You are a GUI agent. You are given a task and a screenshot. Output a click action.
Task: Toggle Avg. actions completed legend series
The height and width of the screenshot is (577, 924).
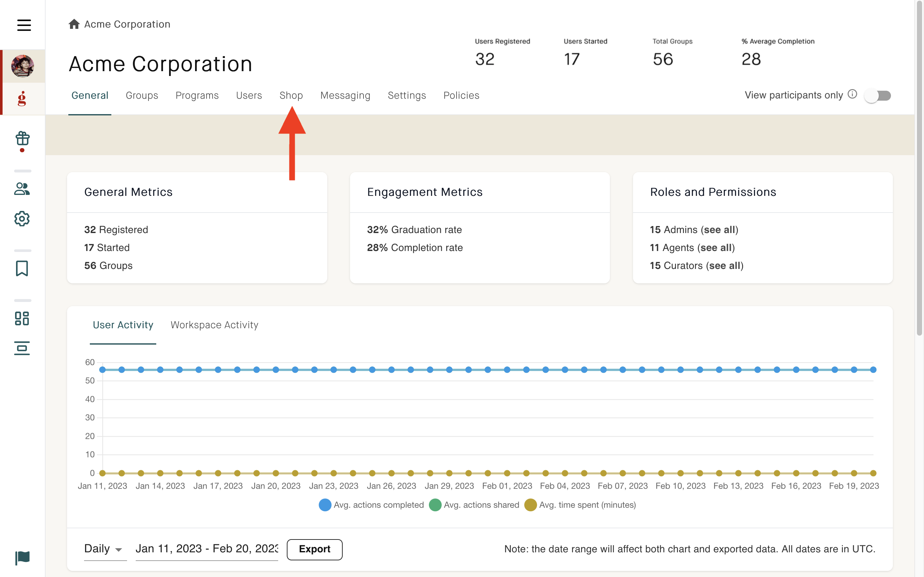[x=371, y=505]
